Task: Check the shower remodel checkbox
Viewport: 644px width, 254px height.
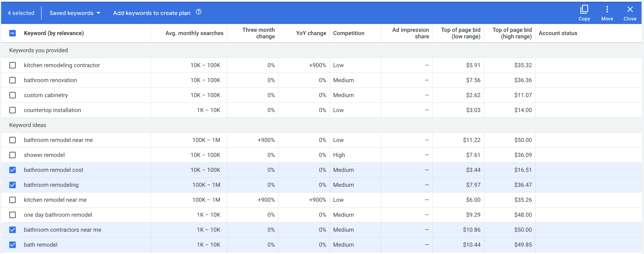Action: coord(13,155)
